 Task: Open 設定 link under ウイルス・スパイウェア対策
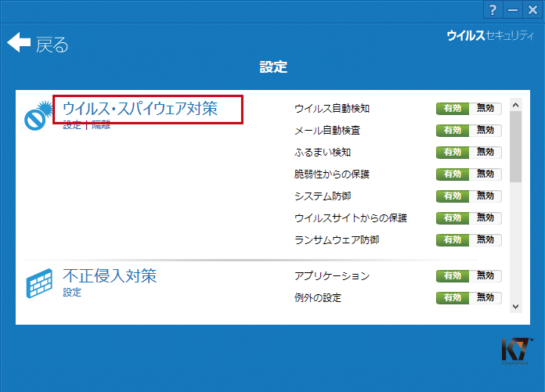(x=72, y=125)
